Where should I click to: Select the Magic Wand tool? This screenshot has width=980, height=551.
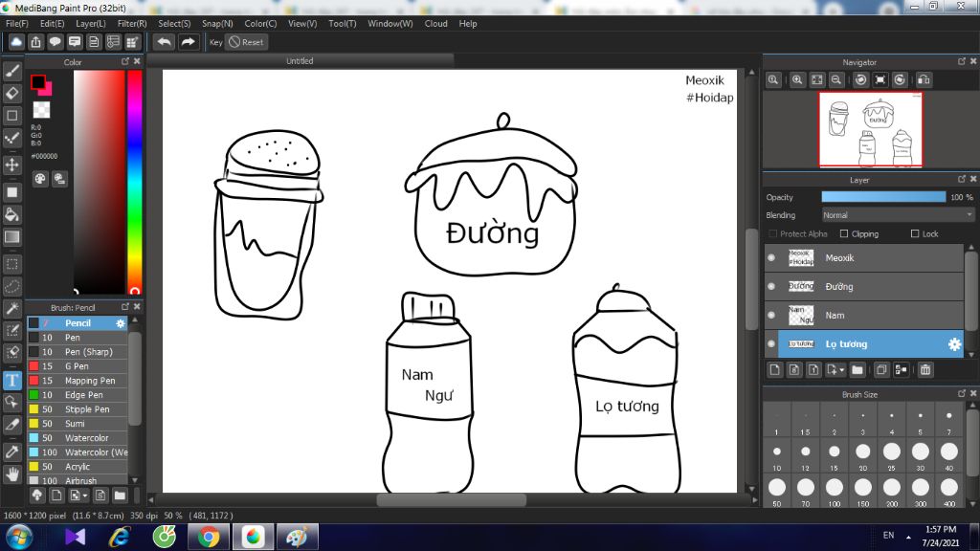[11, 308]
